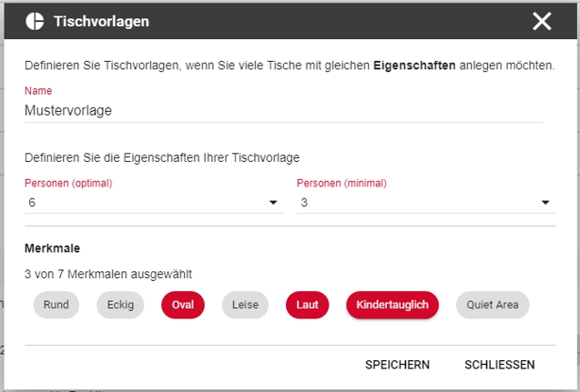The height and width of the screenshot is (392, 580).
Task: Focus the Name field containing Mustervorlage
Action: click(x=284, y=110)
